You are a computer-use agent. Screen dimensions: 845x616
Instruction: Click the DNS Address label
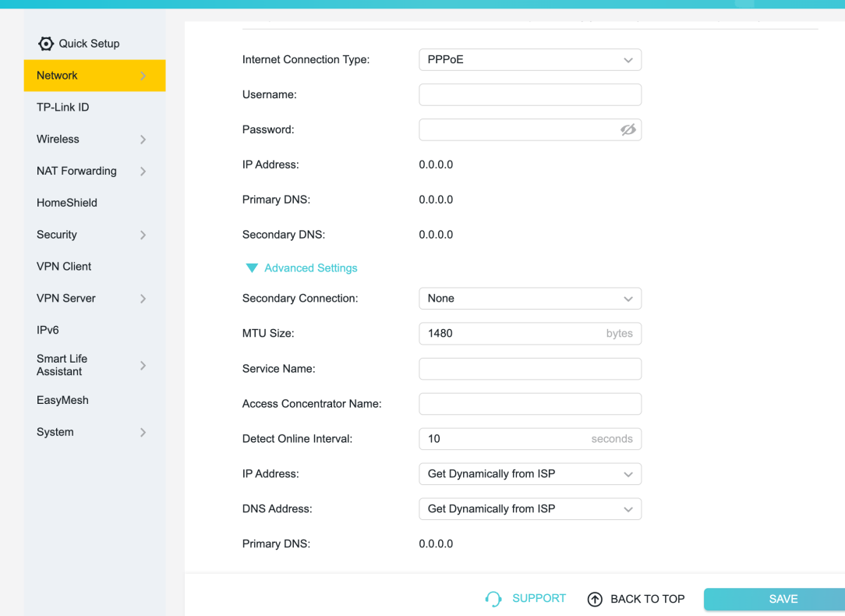point(277,508)
